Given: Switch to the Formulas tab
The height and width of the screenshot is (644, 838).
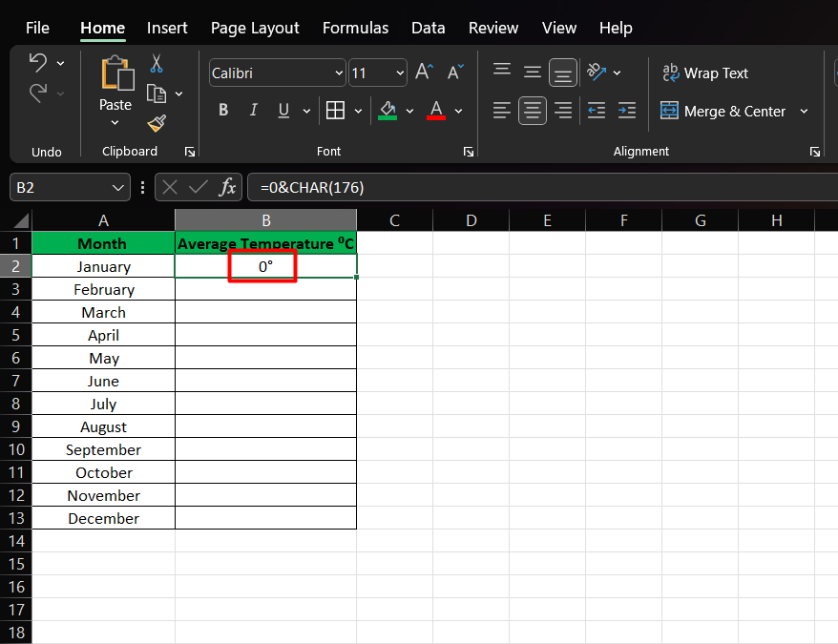Looking at the screenshot, I should (355, 28).
